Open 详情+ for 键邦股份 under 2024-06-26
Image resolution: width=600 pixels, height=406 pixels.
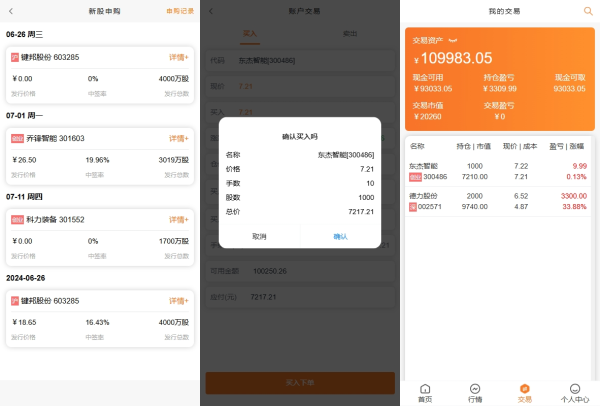[179, 301]
